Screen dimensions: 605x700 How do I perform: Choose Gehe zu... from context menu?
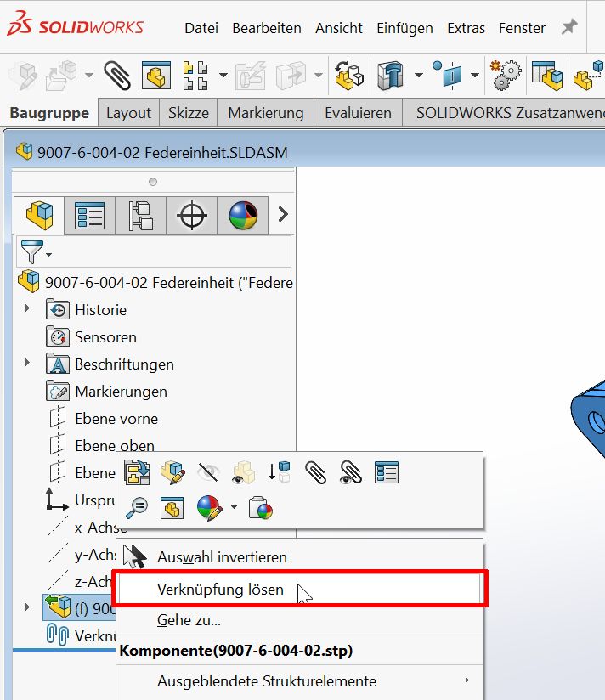tap(300, 620)
